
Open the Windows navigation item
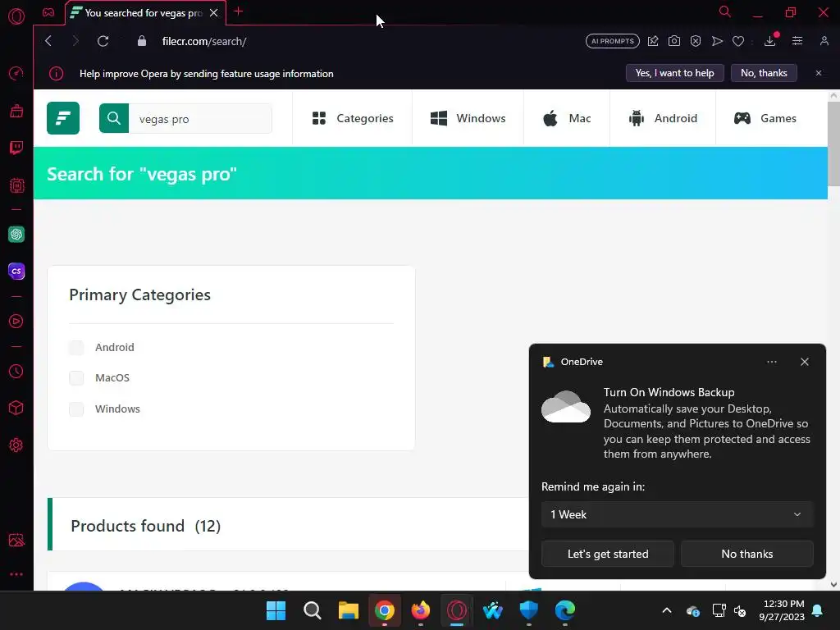click(468, 118)
